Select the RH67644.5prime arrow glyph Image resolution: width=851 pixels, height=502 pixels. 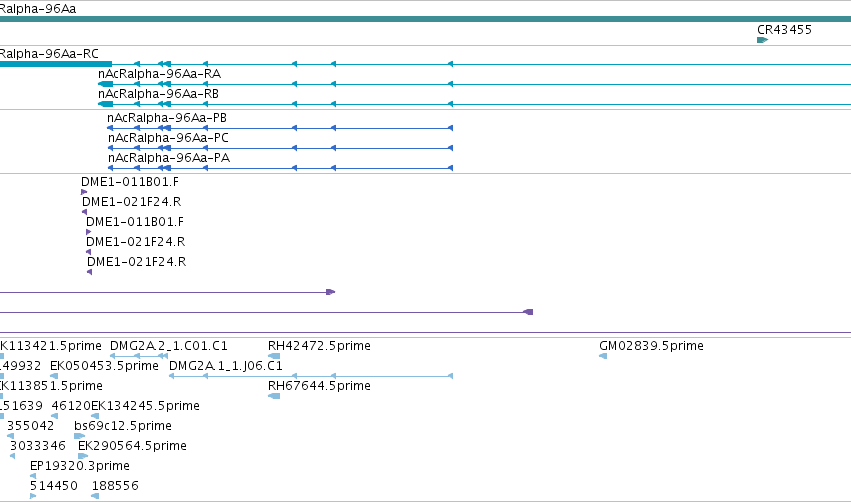point(274,396)
